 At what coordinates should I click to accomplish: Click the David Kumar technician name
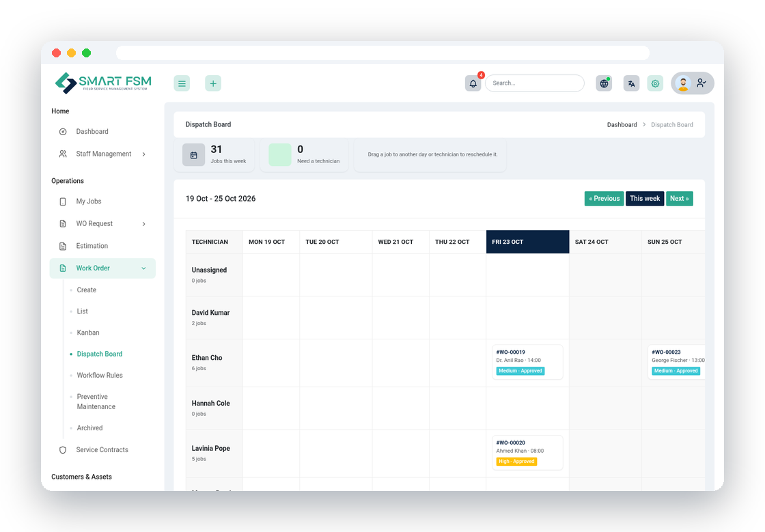point(211,313)
